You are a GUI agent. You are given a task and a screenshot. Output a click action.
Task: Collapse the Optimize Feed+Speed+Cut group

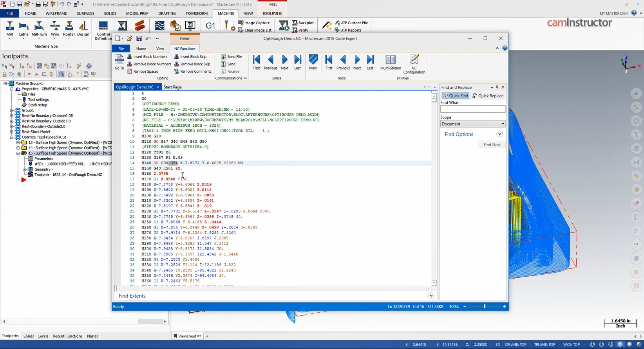tap(12, 137)
